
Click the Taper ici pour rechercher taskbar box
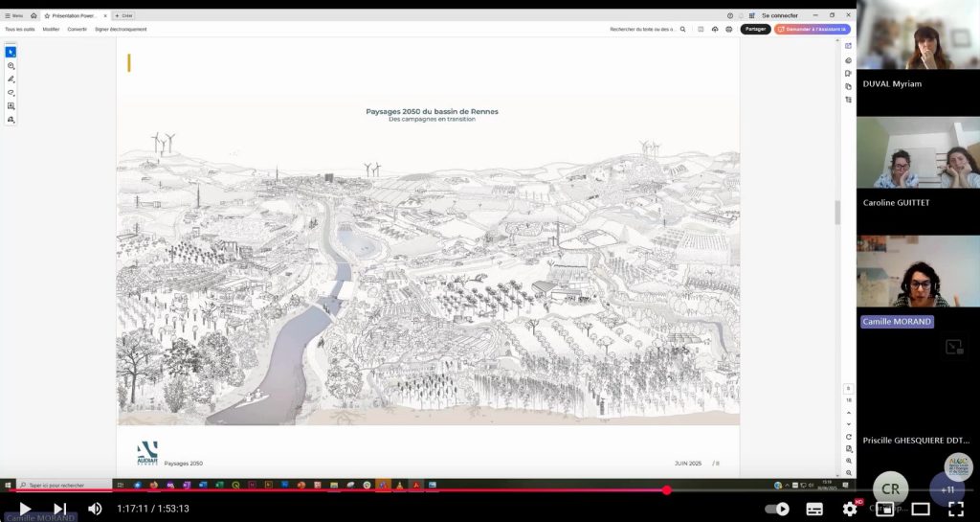pos(63,485)
